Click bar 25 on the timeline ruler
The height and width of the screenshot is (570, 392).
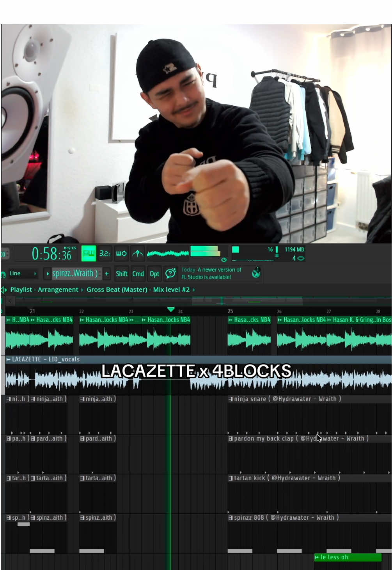(230, 311)
